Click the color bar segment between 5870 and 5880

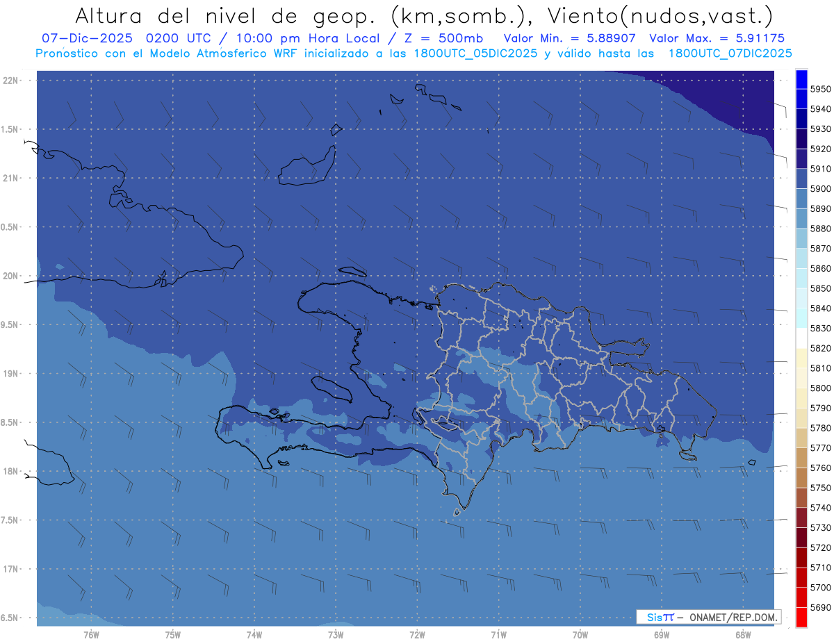pos(801,239)
